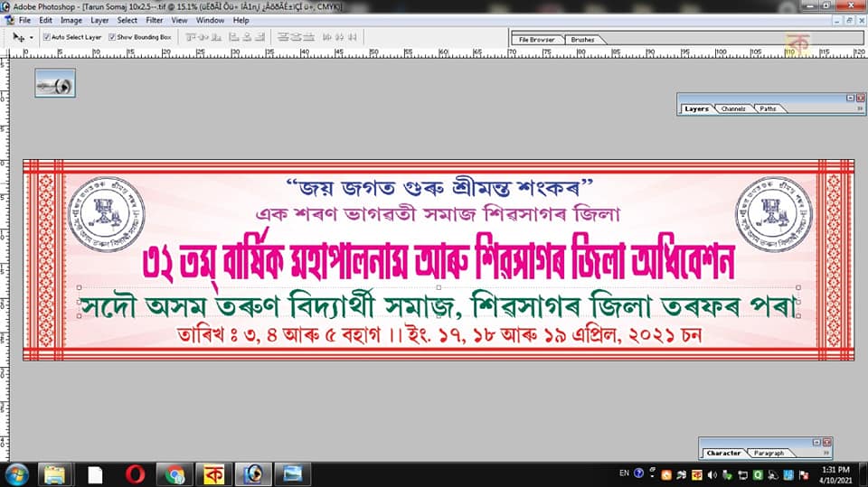Open the Layer menu

99,21
